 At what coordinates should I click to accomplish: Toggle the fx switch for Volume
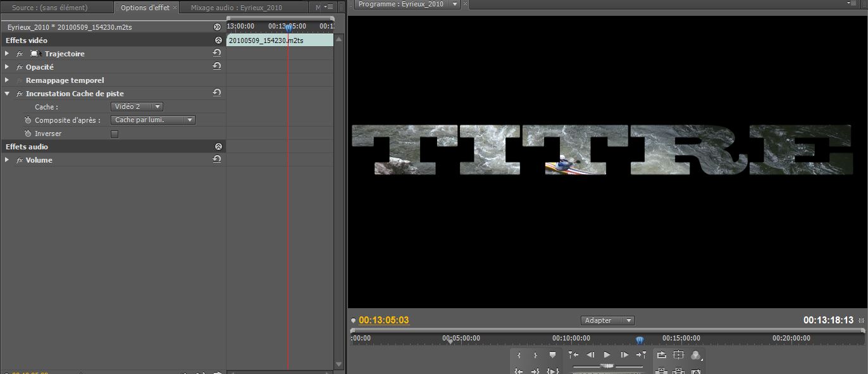[x=20, y=160]
